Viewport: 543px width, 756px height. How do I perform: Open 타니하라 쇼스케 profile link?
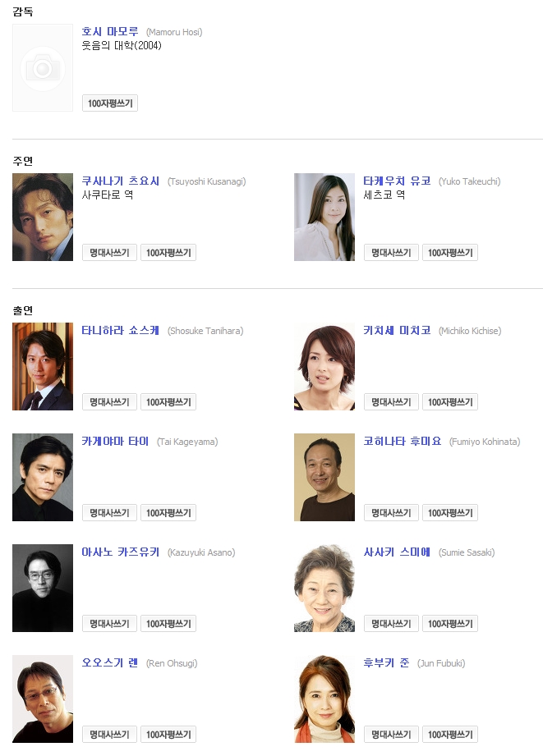point(120,331)
